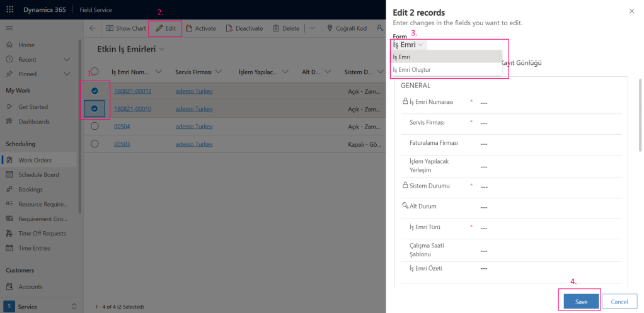644x313 pixels.
Task: Click the edit panel vertical scrollbar
Action: [640, 115]
